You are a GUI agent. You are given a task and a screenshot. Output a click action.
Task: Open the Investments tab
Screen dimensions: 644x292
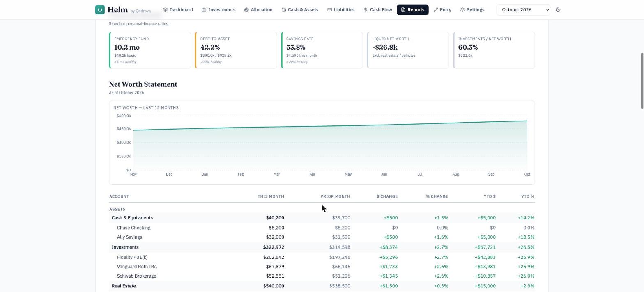(x=218, y=10)
